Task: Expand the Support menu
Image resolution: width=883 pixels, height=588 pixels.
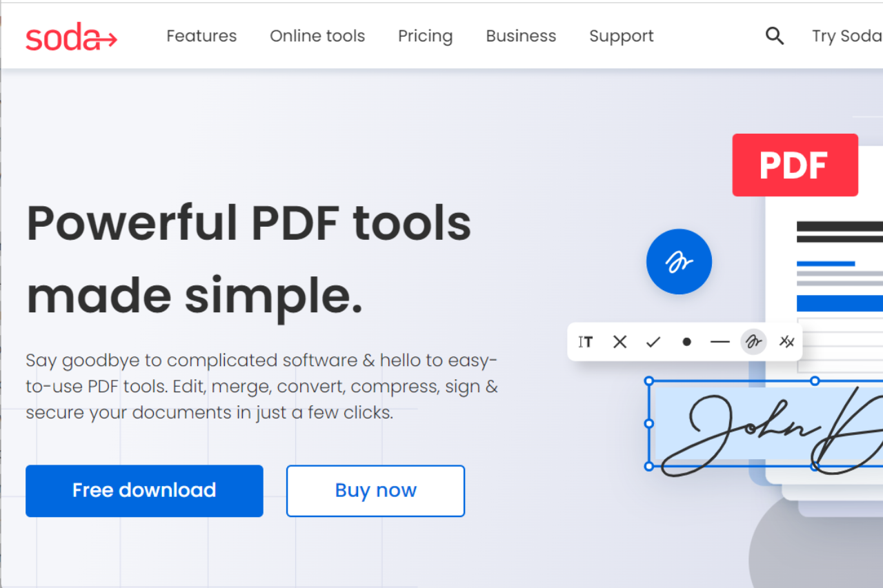Action: (622, 36)
